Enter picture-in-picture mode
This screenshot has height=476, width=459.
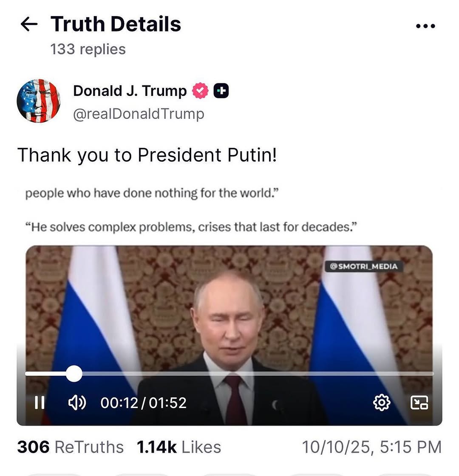[419, 403]
